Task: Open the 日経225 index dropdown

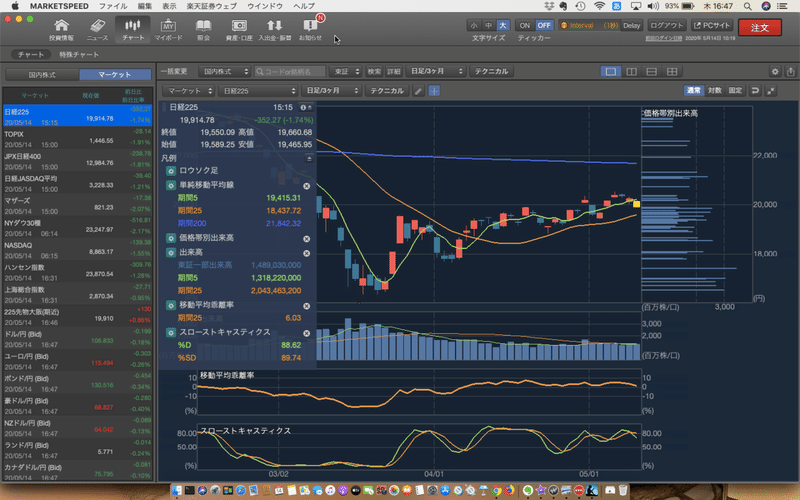Action: (258, 91)
